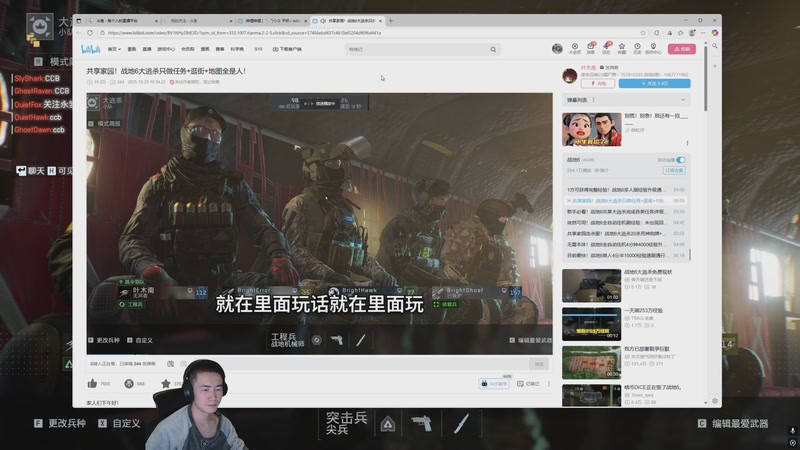Viewport: 800px width, 450px height.
Task: Open the 首页 dropdown in bilibili navigation
Action: pyautogui.click(x=114, y=49)
